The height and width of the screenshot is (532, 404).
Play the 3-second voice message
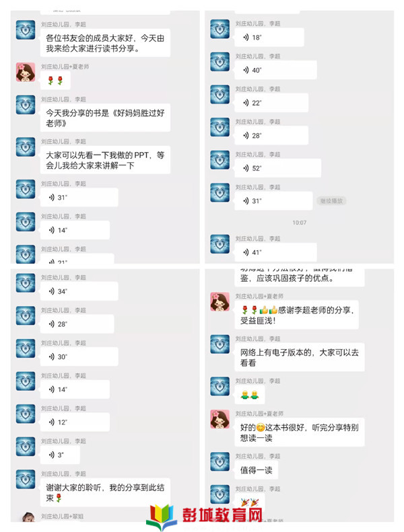pyautogui.click(x=60, y=455)
